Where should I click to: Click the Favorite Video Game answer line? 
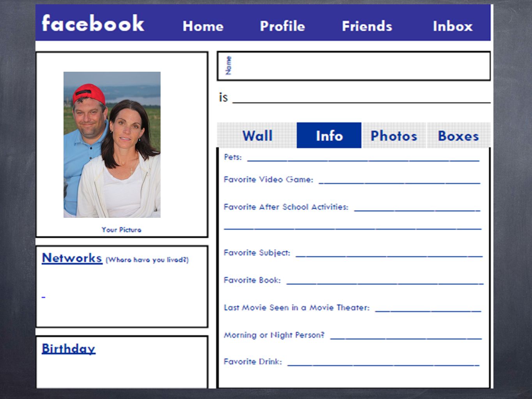pyautogui.click(x=399, y=182)
